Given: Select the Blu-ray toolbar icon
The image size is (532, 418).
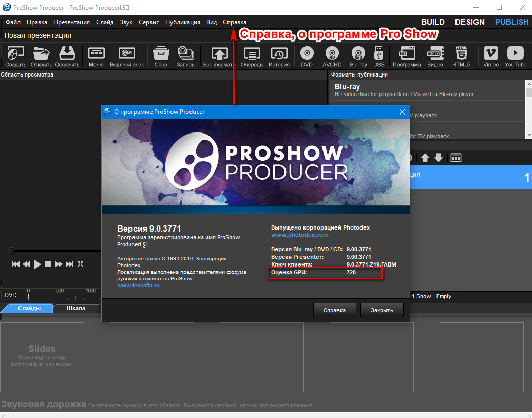Looking at the screenshot, I should tap(358, 56).
